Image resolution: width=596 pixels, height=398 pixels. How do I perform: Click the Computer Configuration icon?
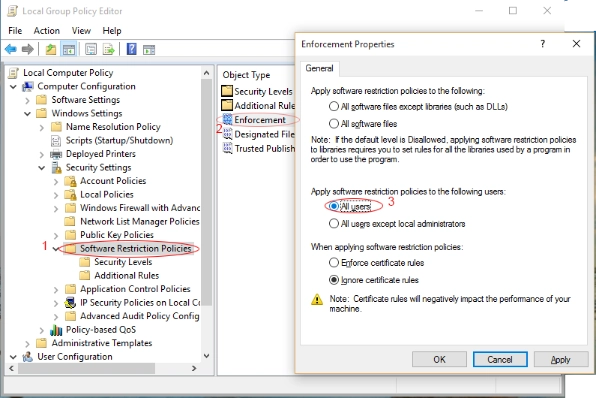pos(28,87)
